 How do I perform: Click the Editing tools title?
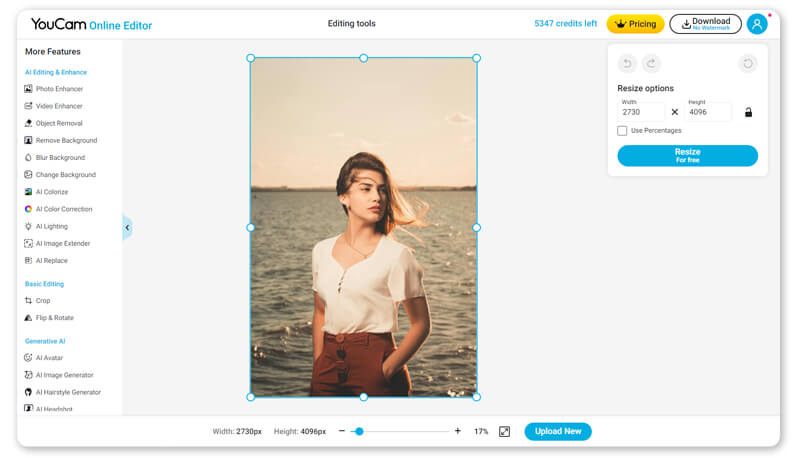pyautogui.click(x=352, y=23)
